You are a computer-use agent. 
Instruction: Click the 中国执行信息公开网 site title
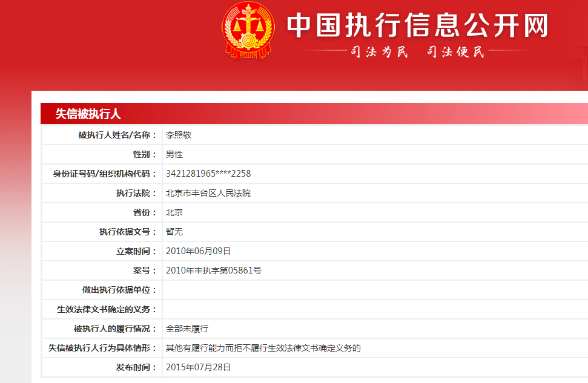(x=418, y=25)
